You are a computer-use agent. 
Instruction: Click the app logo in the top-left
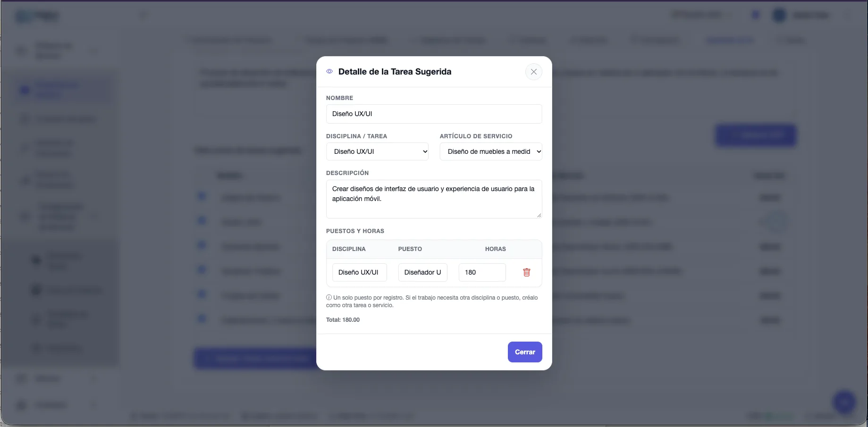(x=38, y=16)
